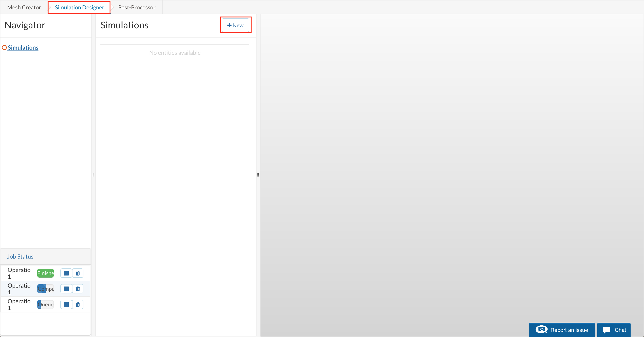This screenshot has width=644, height=337.
Task: Open the Post-Processor tab
Action: pyautogui.click(x=137, y=8)
